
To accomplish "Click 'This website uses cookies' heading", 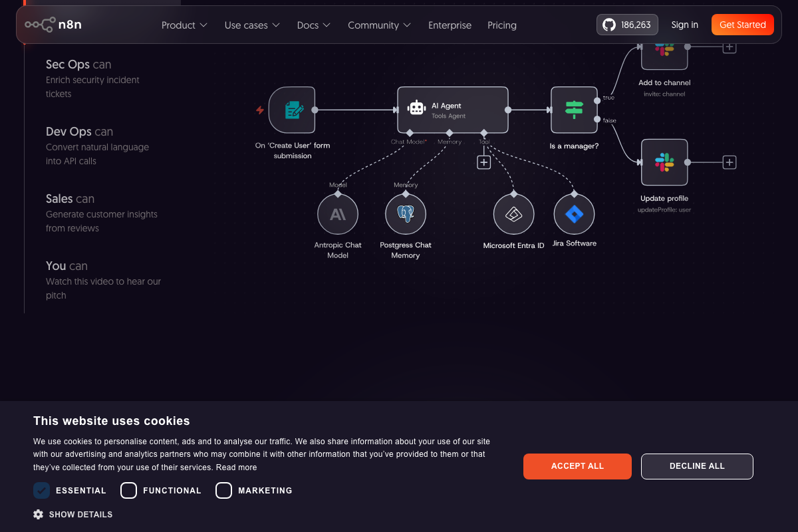I will click(112, 421).
